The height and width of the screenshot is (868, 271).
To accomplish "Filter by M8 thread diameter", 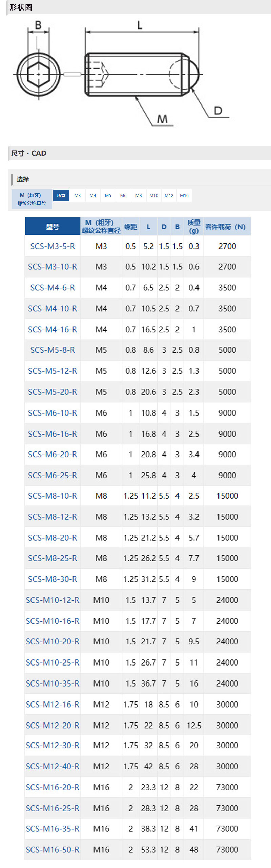I will [139, 195].
